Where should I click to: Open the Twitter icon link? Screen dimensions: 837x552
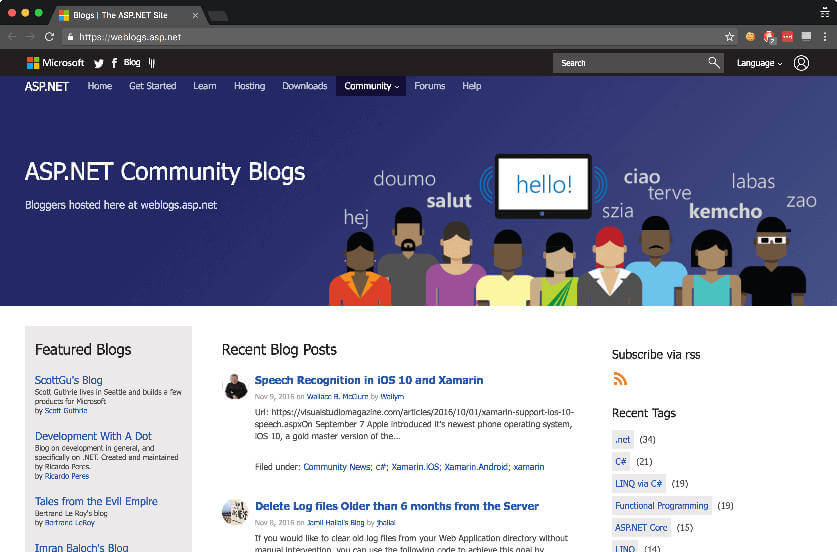click(99, 64)
